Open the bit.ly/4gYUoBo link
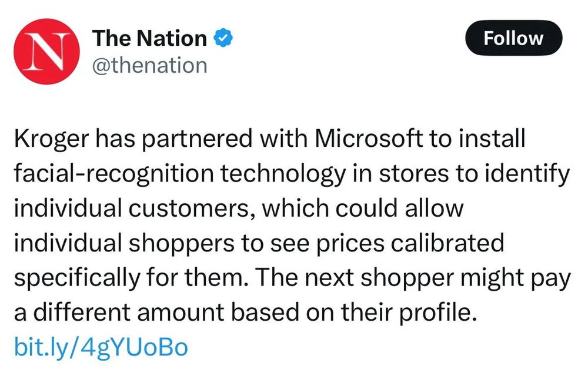This screenshot has height=383, width=588. 101,347
